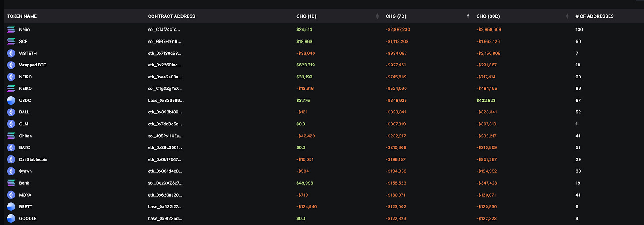The height and width of the screenshot is (225, 644).
Task: Click the CONTRACT ADDRESS column header
Action: (172, 16)
